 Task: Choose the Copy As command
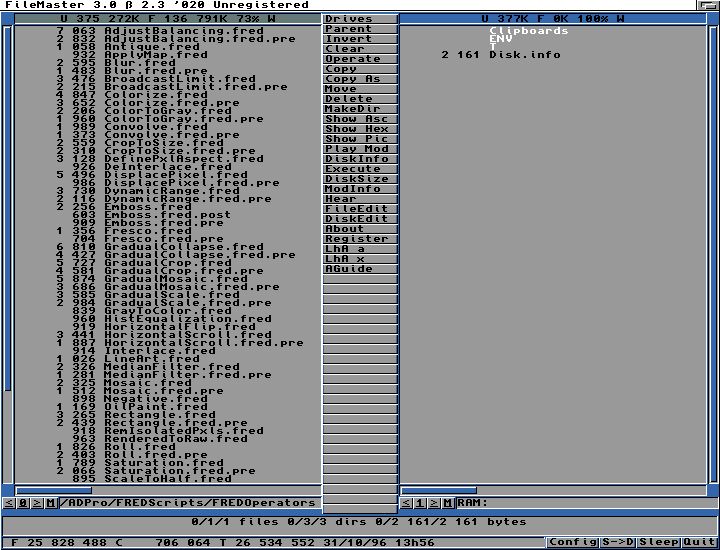point(360,79)
